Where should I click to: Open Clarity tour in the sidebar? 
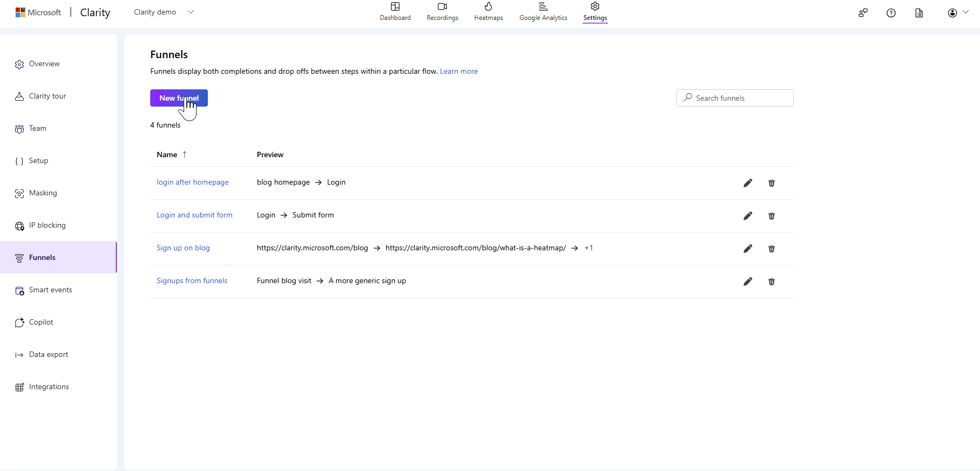tap(58, 96)
